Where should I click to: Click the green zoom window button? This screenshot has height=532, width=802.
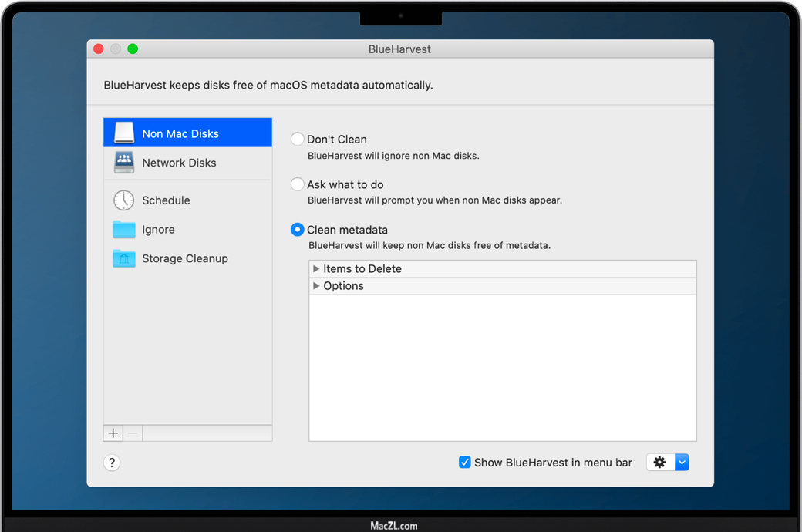pos(133,49)
